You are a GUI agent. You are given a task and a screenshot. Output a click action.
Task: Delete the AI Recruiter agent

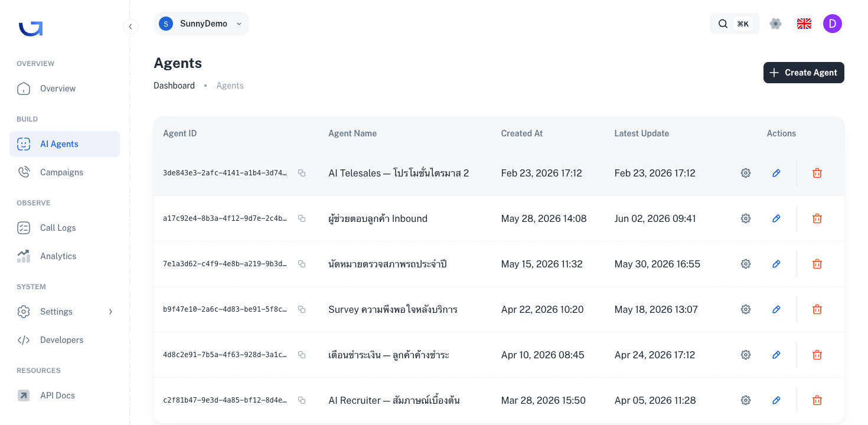pyautogui.click(x=817, y=400)
